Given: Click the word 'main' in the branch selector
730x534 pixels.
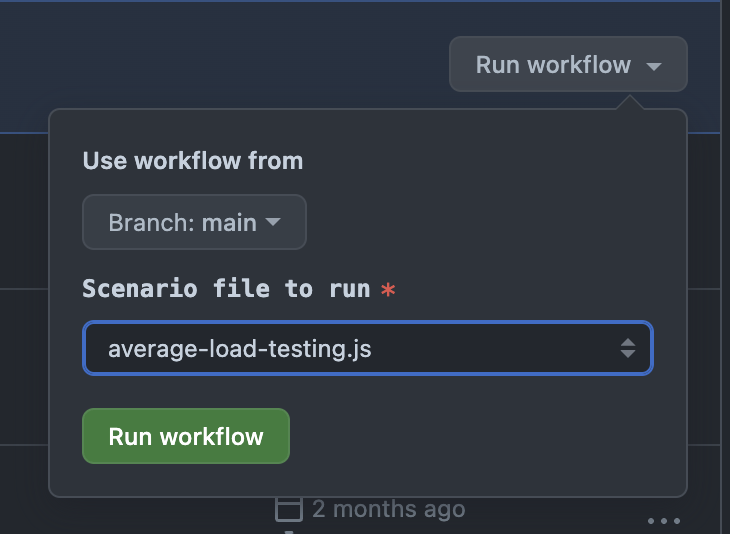Looking at the screenshot, I should [229, 223].
